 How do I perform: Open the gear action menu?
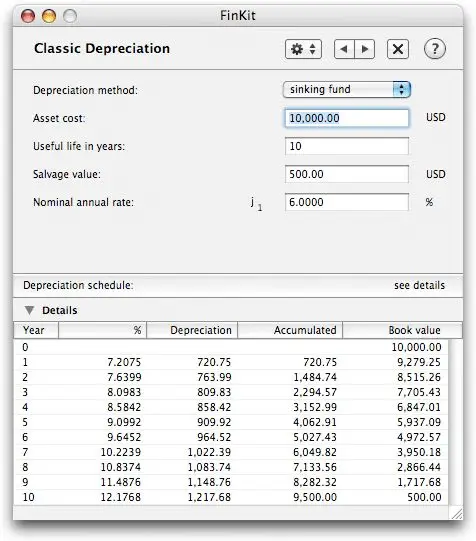click(x=303, y=49)
